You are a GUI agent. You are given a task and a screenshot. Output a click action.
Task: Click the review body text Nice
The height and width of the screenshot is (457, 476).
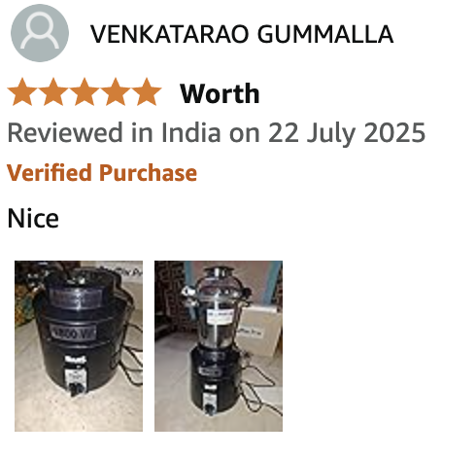[x=33, y=218]
